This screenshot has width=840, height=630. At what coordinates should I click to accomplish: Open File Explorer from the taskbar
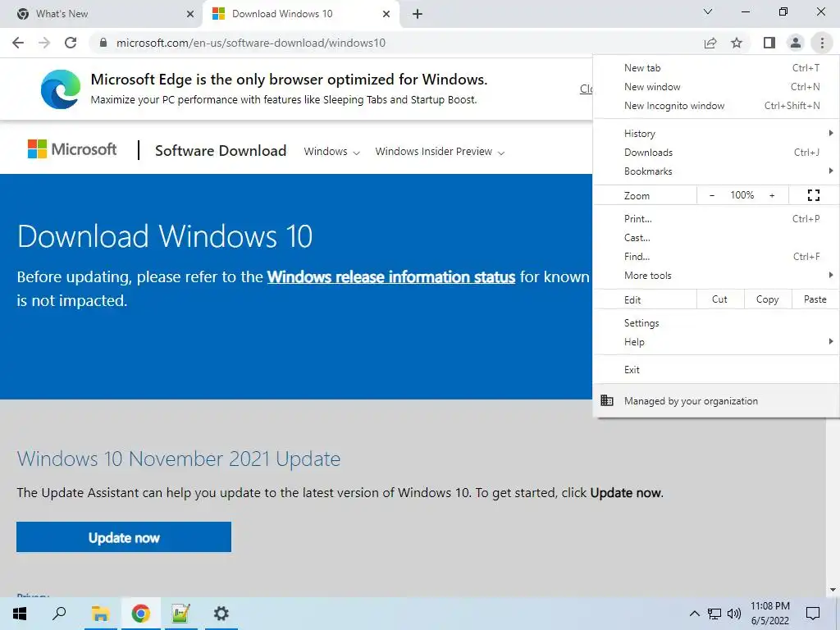click(x=100, y=614)
